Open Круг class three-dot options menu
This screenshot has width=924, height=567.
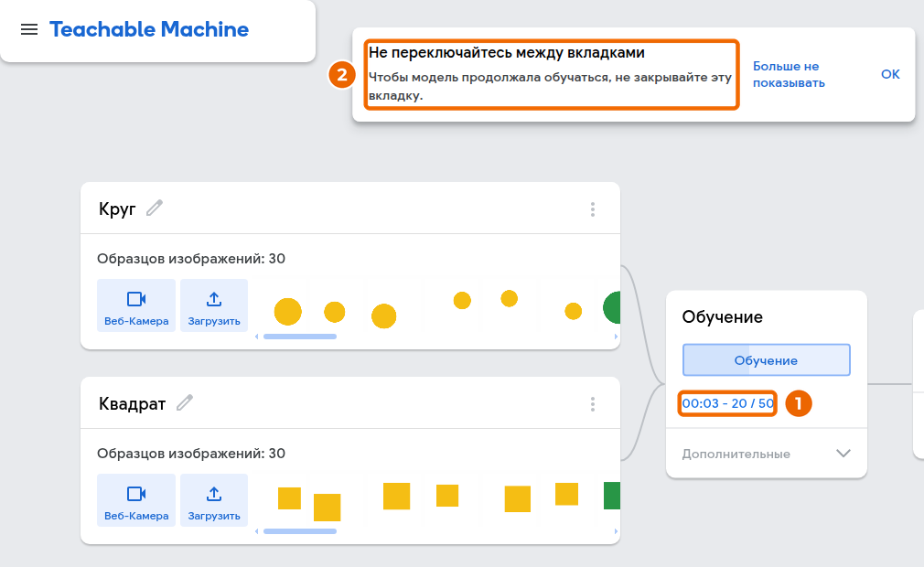(593, 209)
